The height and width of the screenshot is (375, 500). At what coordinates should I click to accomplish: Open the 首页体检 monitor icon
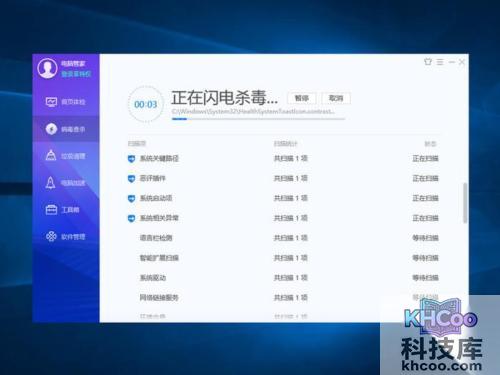coord(51,102)
